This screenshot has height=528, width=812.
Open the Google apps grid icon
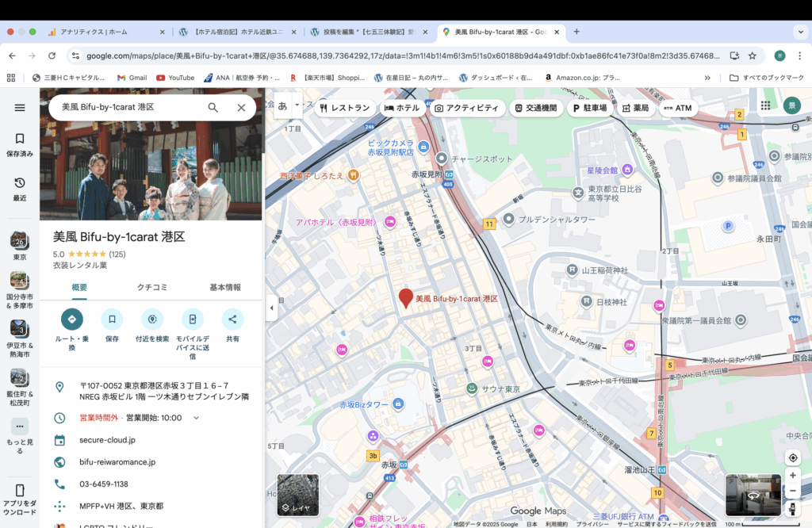tap(765, 105)
